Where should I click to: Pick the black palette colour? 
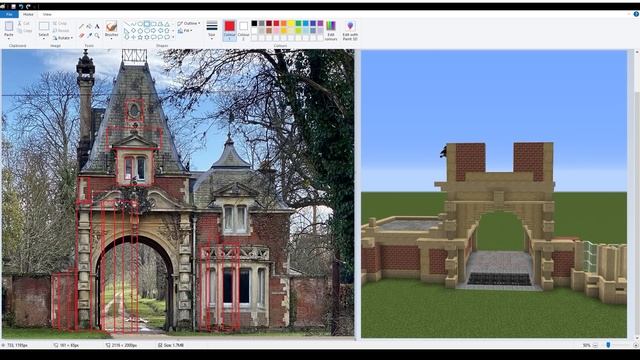coord(254,23)
